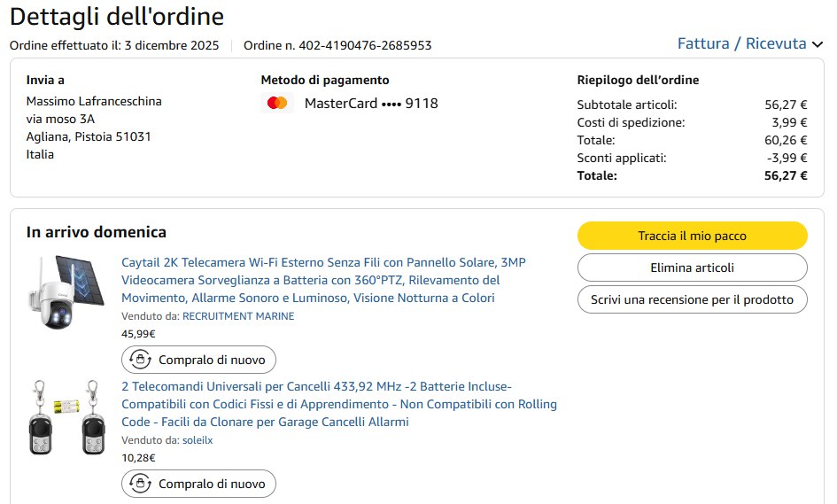The width and height of the screenshot is (837, 504).
Task: Click the buy-again cycle icon under the remotes
Action: coord(139,484)
